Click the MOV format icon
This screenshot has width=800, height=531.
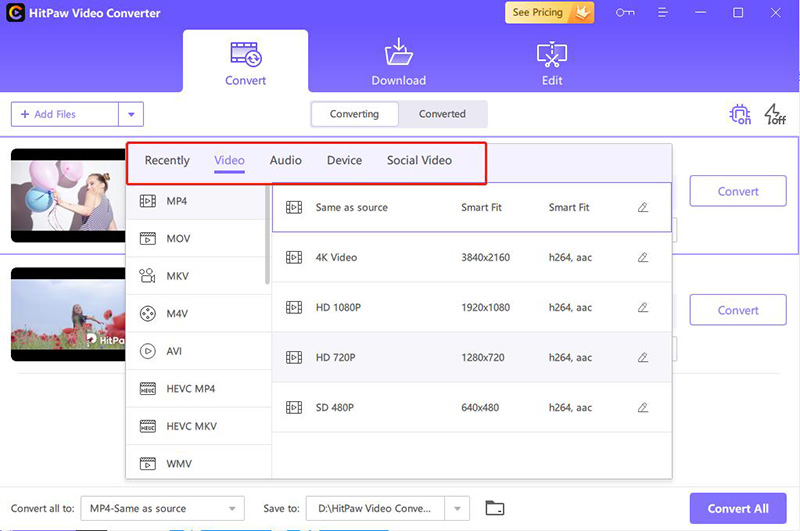click(x=148, y=238)
